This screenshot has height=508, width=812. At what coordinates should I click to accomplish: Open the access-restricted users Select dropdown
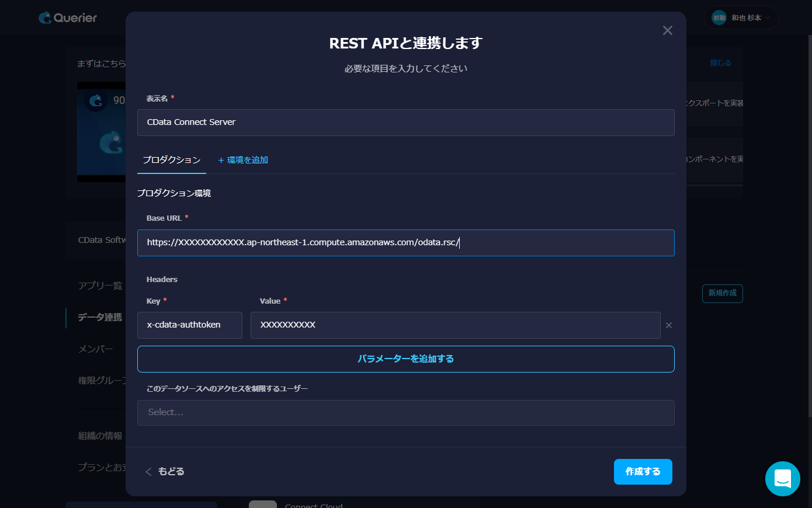(x=406, y=413)
